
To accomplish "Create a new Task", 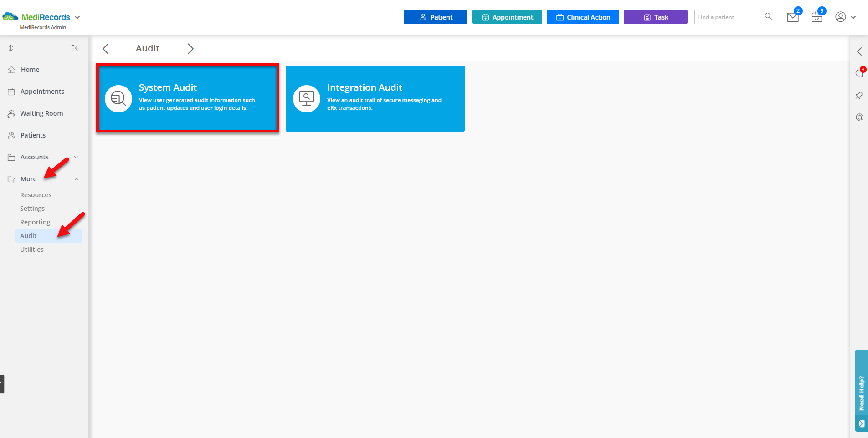I will point(655,17).
